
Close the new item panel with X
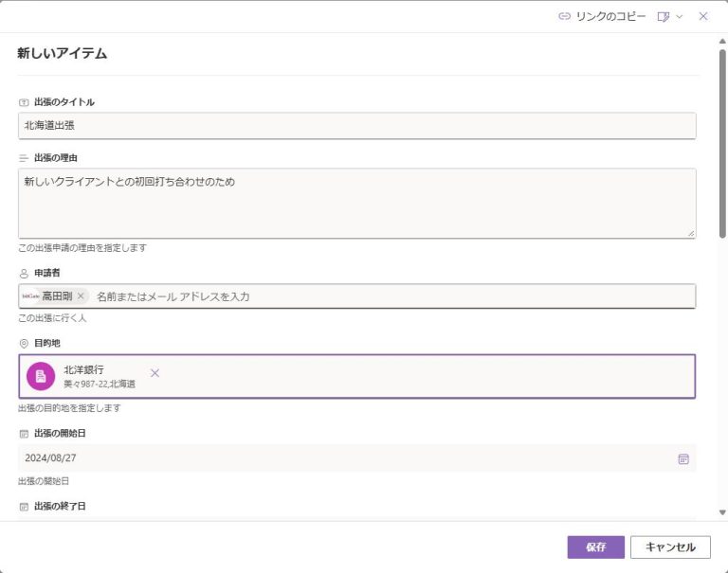coord(703,16)
